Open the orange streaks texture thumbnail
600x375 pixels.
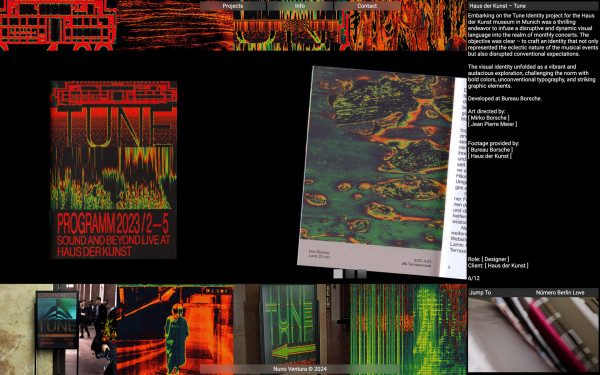175,25
